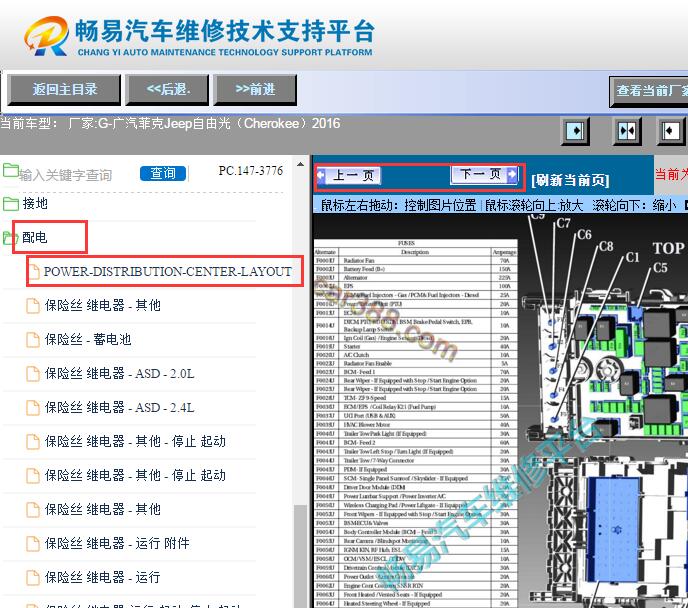
Task: Click connector label C5 in diagram
Action: coord(659,268)
